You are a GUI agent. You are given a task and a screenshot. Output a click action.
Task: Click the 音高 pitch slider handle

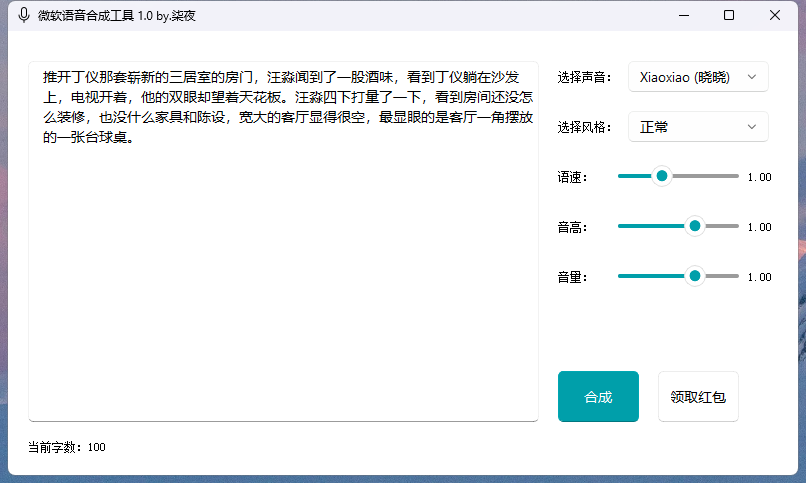[695, 226]
